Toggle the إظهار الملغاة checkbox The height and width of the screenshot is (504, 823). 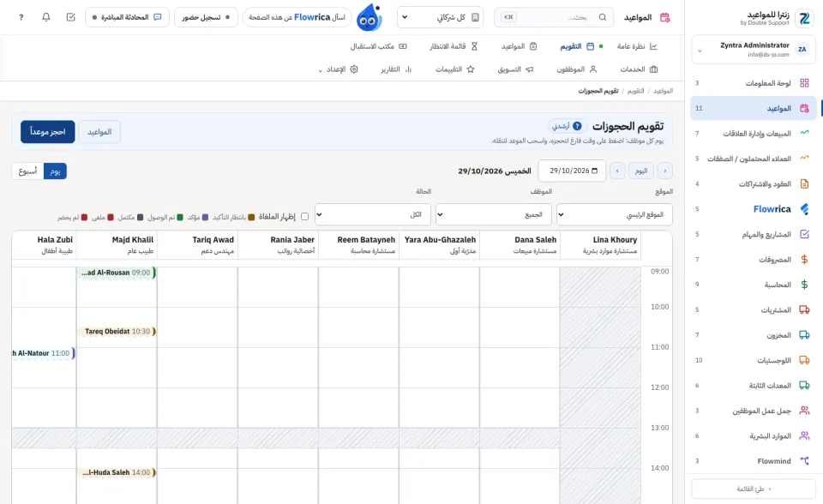(304, 216)
